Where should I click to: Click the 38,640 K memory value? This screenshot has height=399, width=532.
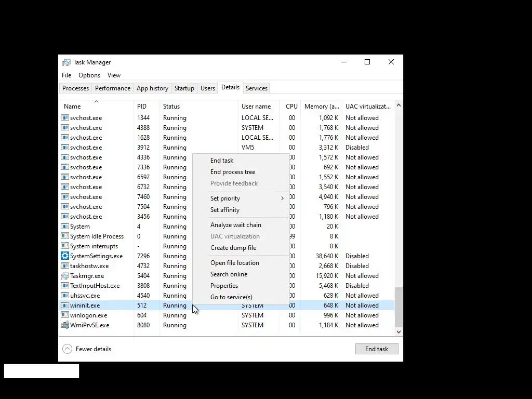tap(327, 256)
